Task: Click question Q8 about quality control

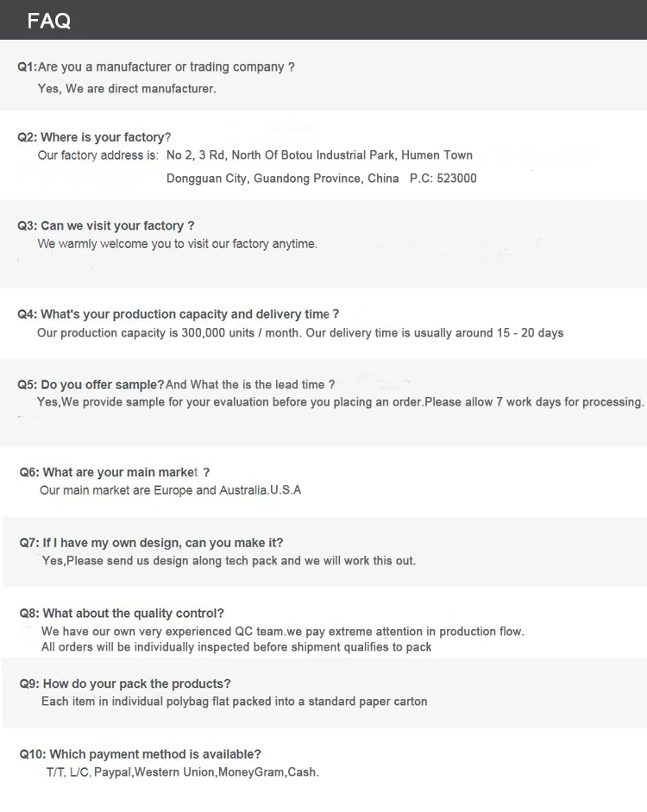Action: click(x=122, y=614)
